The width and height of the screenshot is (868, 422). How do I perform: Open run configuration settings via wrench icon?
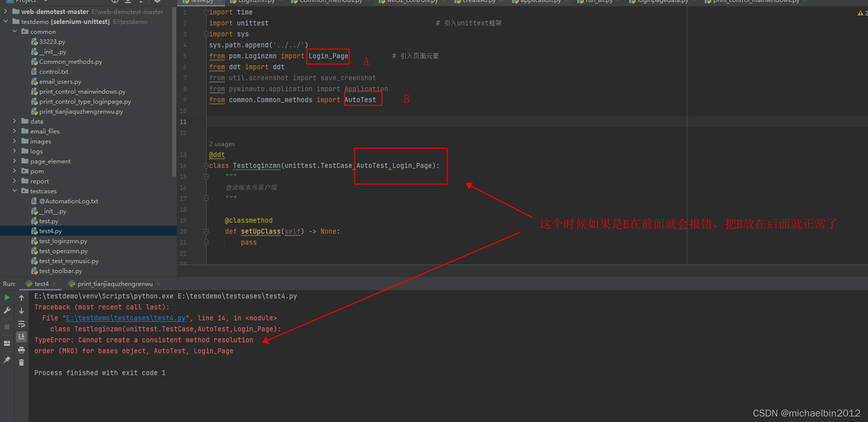tap(7, 310)
